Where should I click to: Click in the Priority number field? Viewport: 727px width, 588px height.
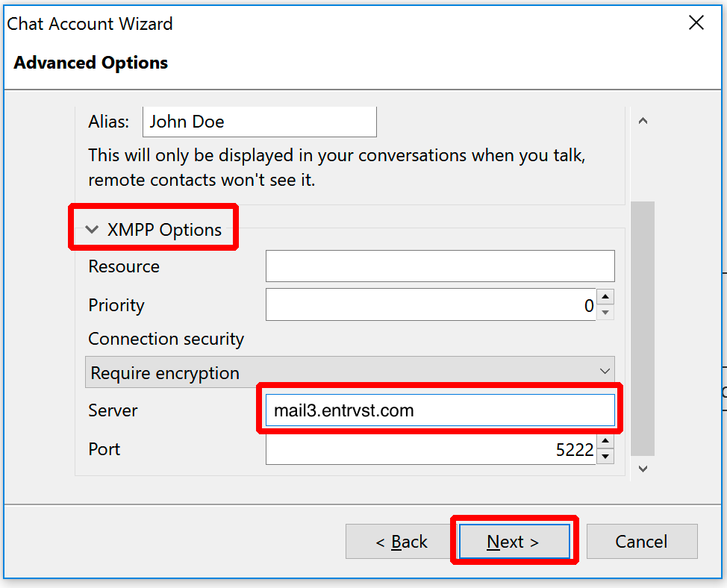click(431, 304)
